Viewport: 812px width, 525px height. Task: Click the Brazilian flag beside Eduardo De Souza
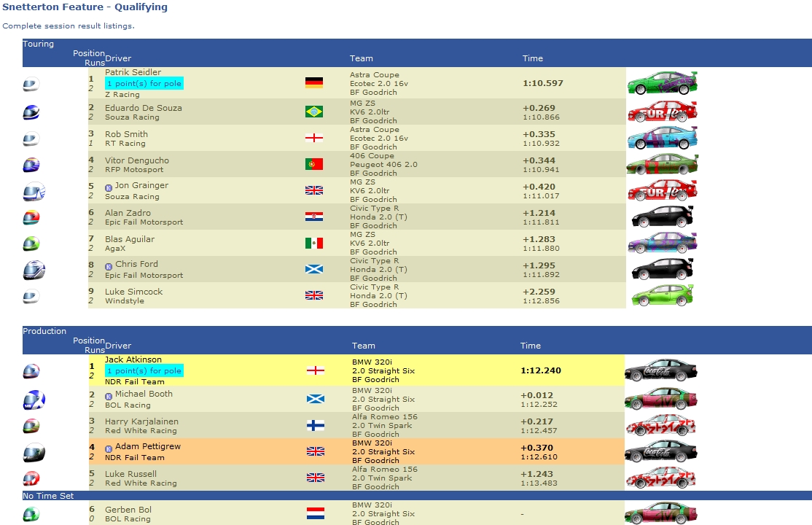coord(314,112)
